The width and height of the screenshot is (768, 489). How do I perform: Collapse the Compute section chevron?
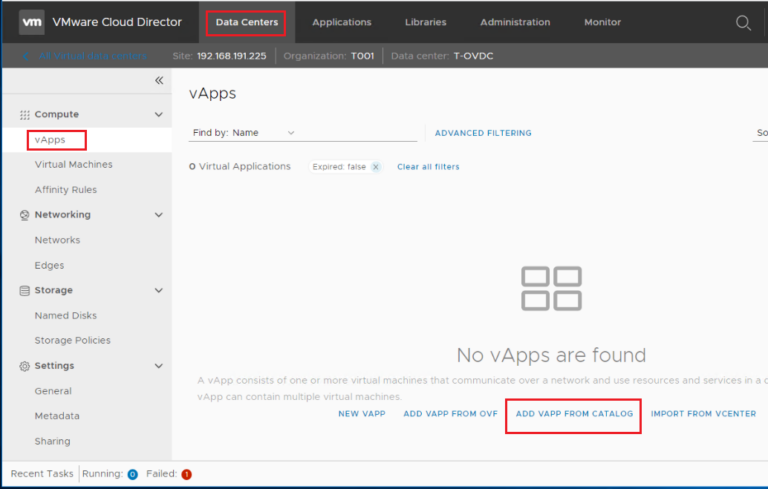(159, 115)
